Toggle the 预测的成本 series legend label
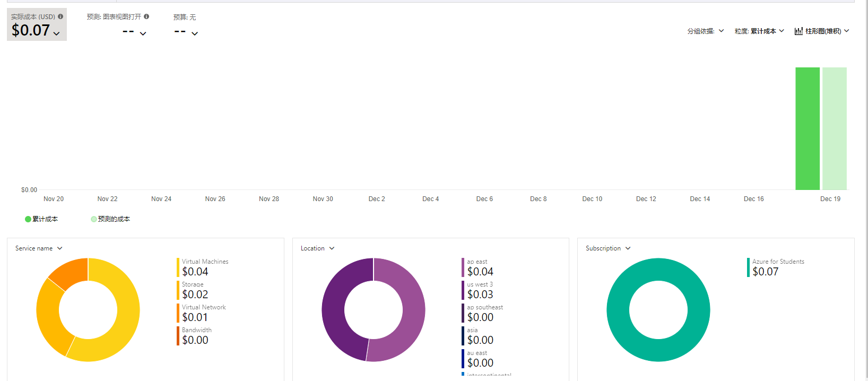Screen dimensions: 868x381 click(x=114, y=219)
